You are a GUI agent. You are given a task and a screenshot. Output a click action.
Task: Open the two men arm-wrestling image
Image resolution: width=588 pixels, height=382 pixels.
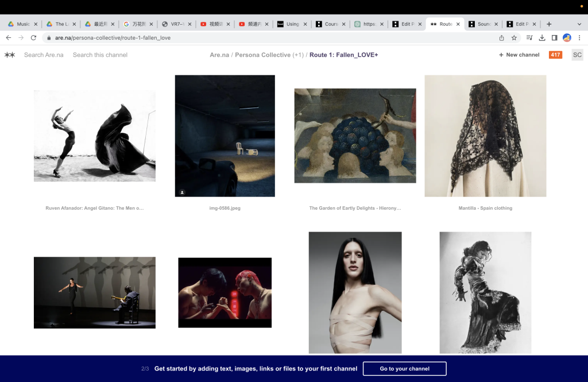225,293
